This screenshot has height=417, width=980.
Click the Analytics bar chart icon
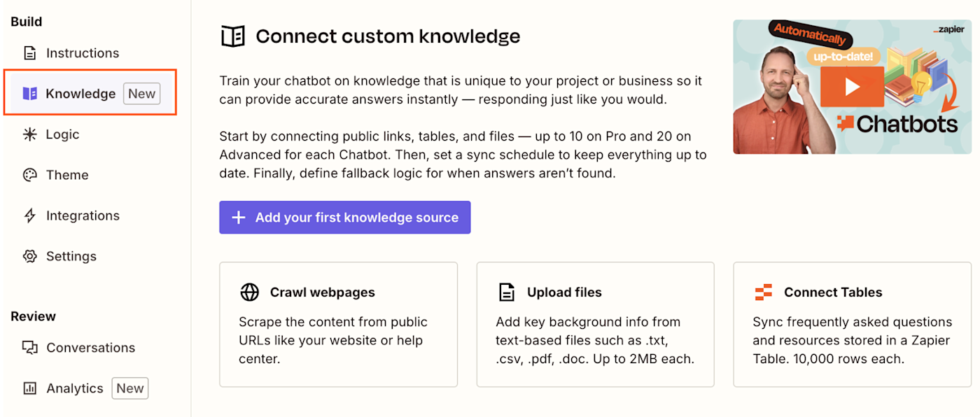(29, 388)
